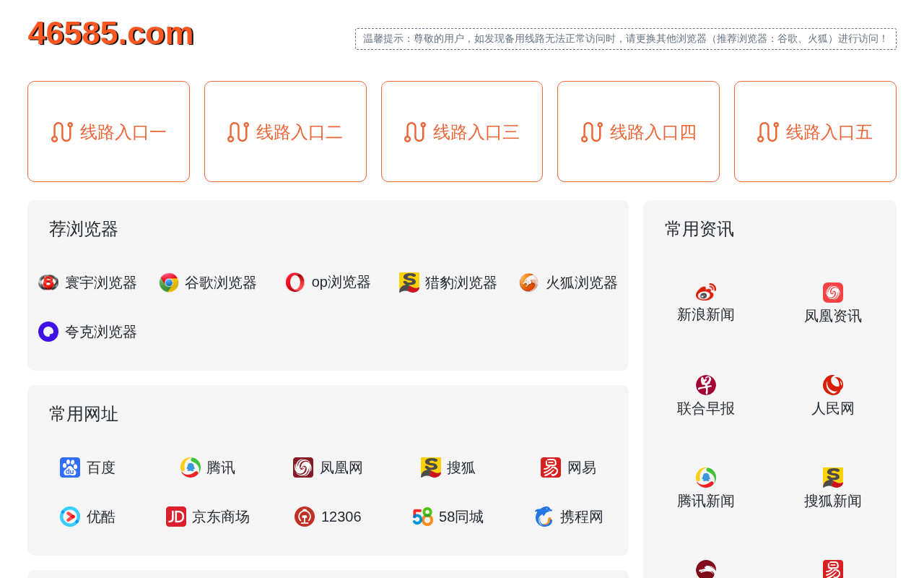Visit the 58同城 text link
Image resolution: width=924 pixels, height=578 pixels.
point(461,517)
